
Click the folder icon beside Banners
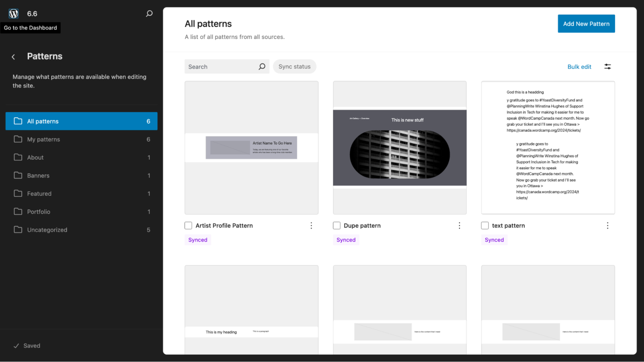18,175
